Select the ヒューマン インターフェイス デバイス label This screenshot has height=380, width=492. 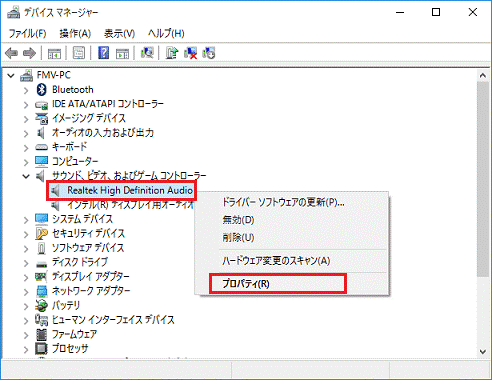tap(113, 320)
